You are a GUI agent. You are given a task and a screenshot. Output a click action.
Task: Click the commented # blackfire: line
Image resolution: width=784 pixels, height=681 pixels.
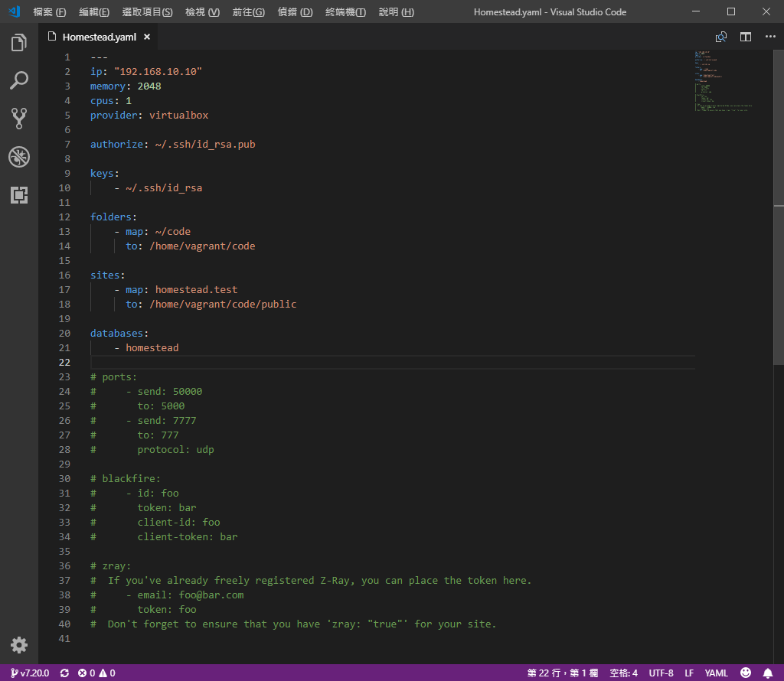[126, 479]
